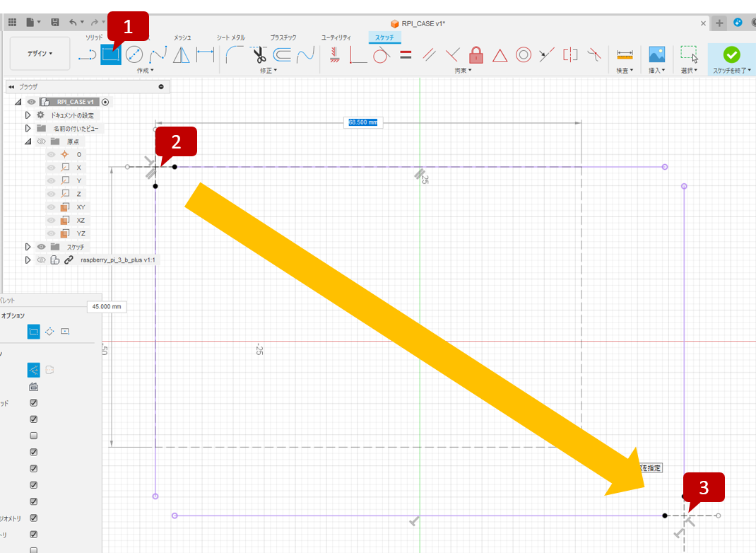
Task: Apply the Coincident constraint
Action: point(358,55)
